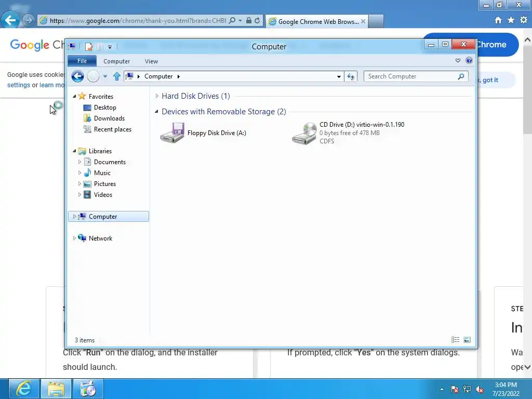Open Internet Explorer Favorites star
The image size is (532, 399).
511,20
